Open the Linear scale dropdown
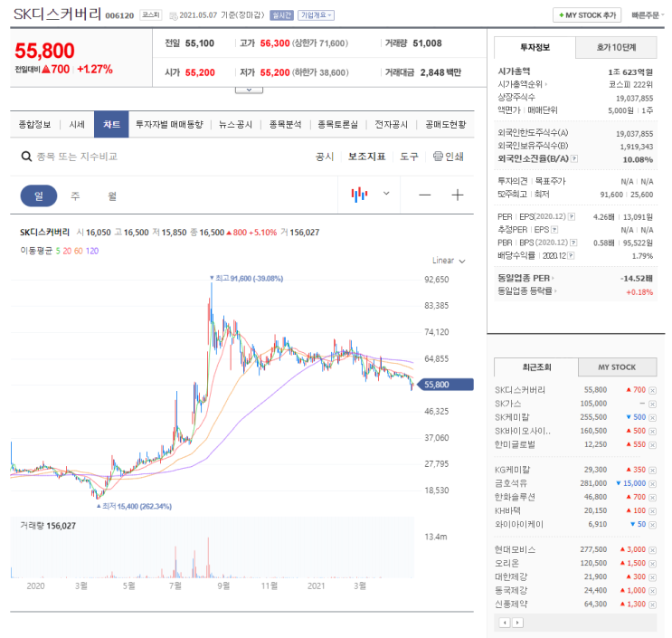672x638 pixels. coord(449,261)
